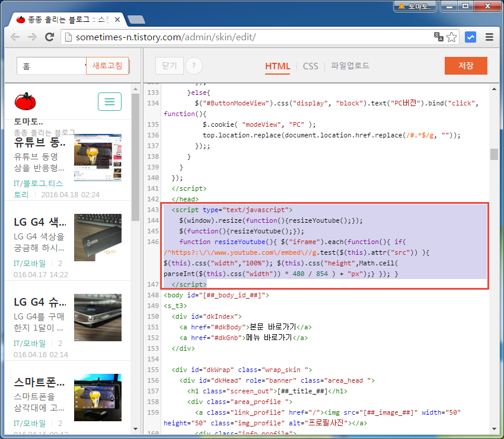Screen dimensions: 504x439
Task: Click the browser forward arrow
Action: coord(32,37)
